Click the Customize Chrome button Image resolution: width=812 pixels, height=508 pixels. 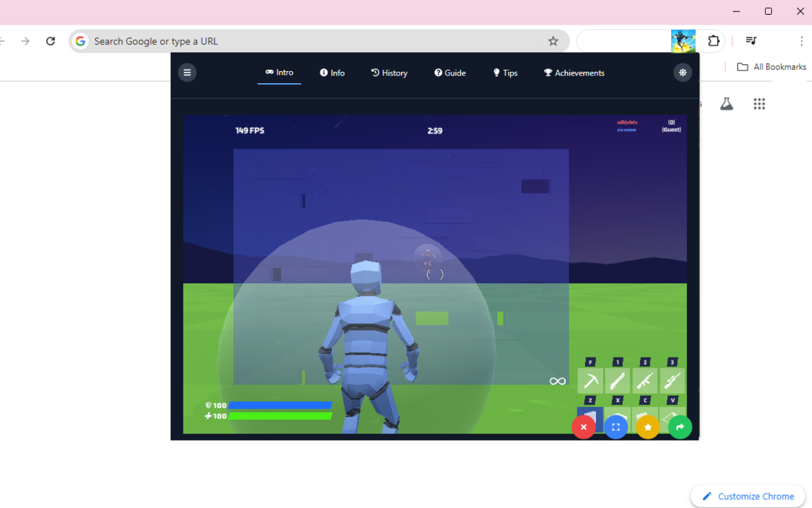748,496
